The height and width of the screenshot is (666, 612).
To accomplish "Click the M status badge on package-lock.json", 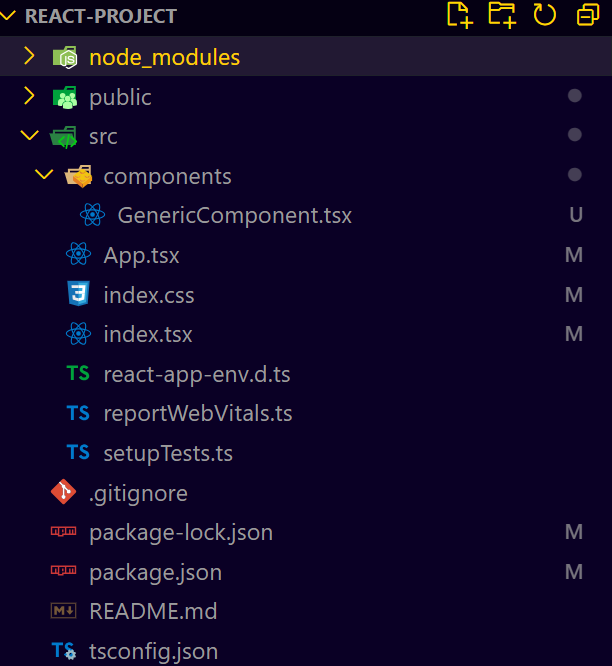I will point(574,532).
